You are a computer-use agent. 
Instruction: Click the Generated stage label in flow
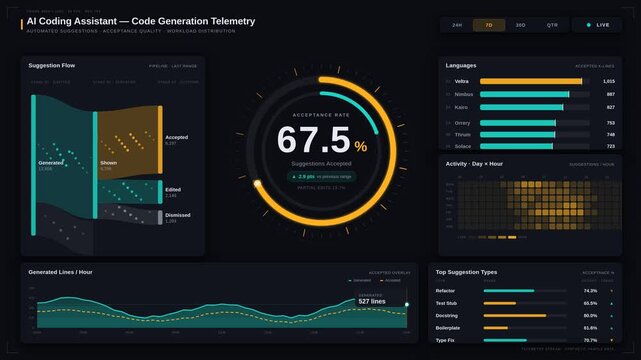(51, 163)
